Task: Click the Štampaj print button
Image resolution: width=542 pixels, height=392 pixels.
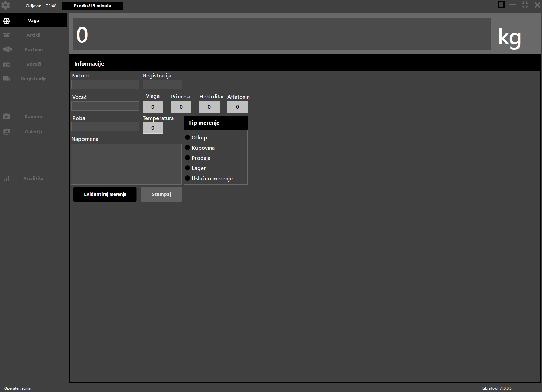Action: point(162,194)
